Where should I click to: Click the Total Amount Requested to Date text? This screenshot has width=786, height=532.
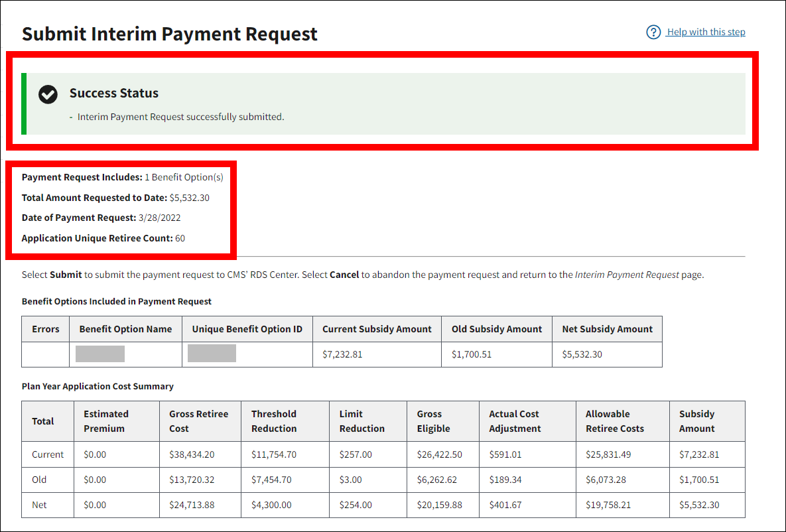pos(115,198)
